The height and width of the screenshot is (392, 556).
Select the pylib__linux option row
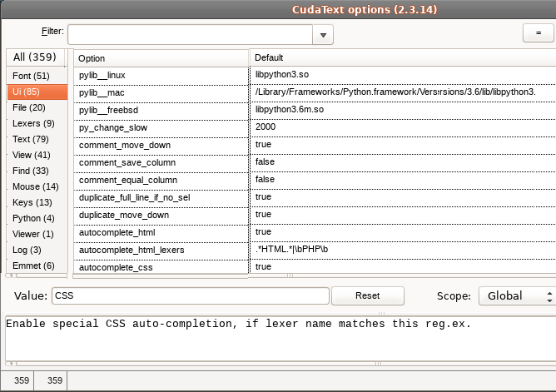(161, 76)
